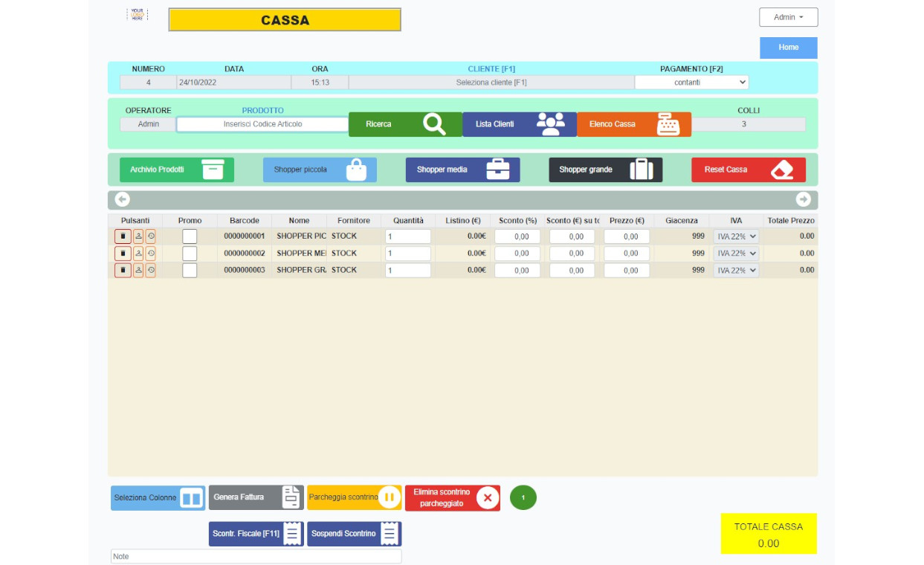
Task: Add a Shopper media bag
Action: click(462, 169)
